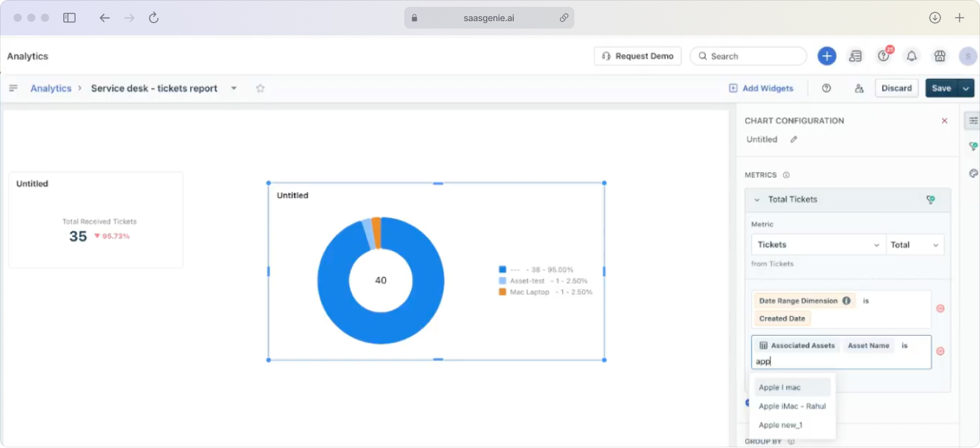
Task: Open the marketplace storefront icon
Action: (940, 56)
